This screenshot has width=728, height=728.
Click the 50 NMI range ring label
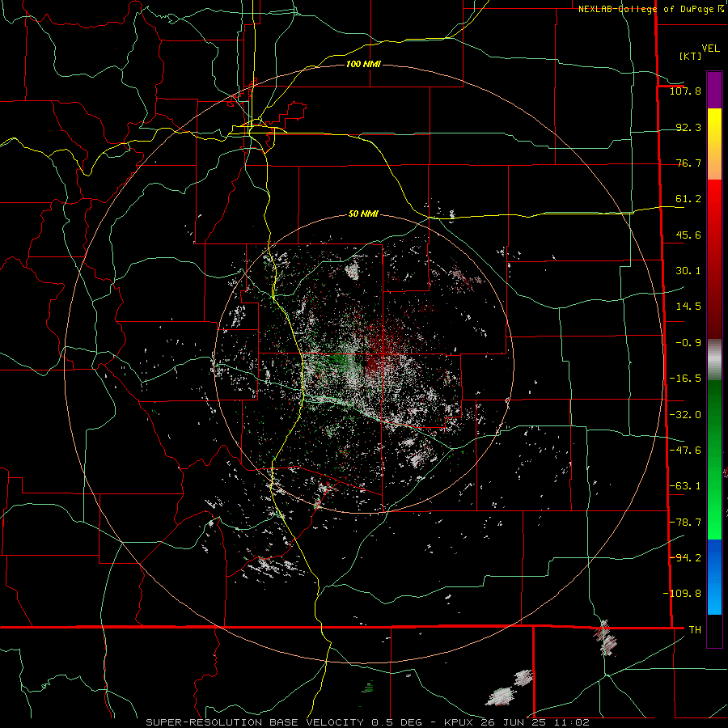(363, 214)
